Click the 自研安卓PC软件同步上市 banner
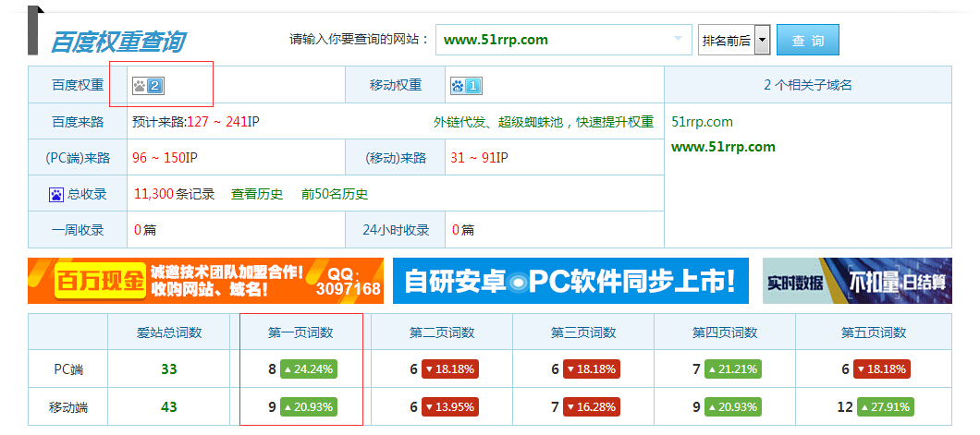The height and width of the screenshot is (435, 980). coord(570,281)
